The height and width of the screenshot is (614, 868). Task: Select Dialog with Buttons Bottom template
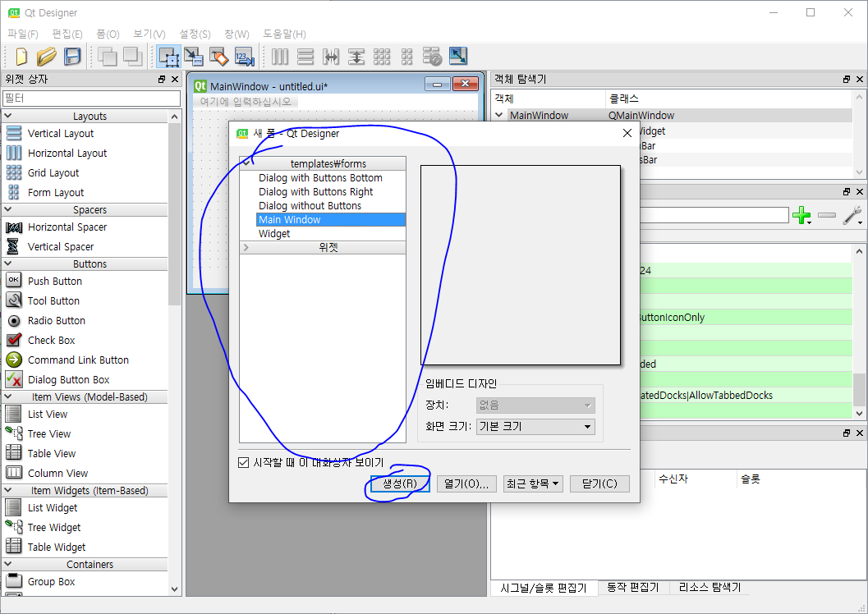coord(320,178)
